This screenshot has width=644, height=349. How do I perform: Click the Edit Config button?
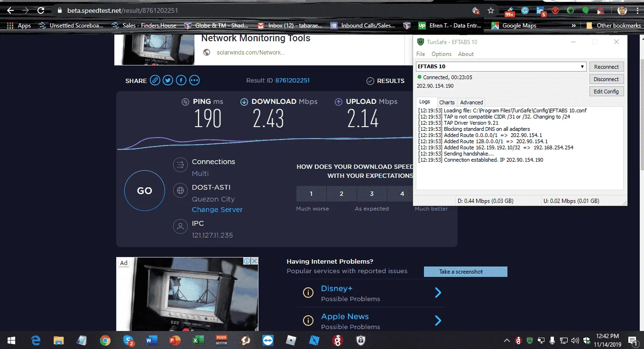pyautogui.click(x=607, y=92)
